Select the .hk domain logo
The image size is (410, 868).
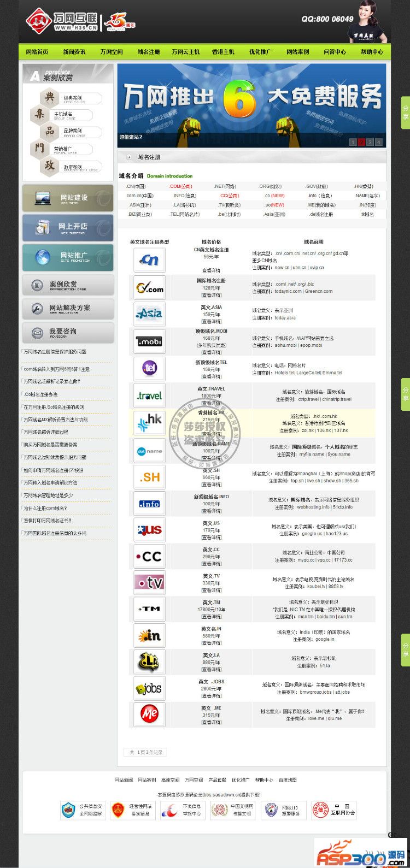click(149, 423)
